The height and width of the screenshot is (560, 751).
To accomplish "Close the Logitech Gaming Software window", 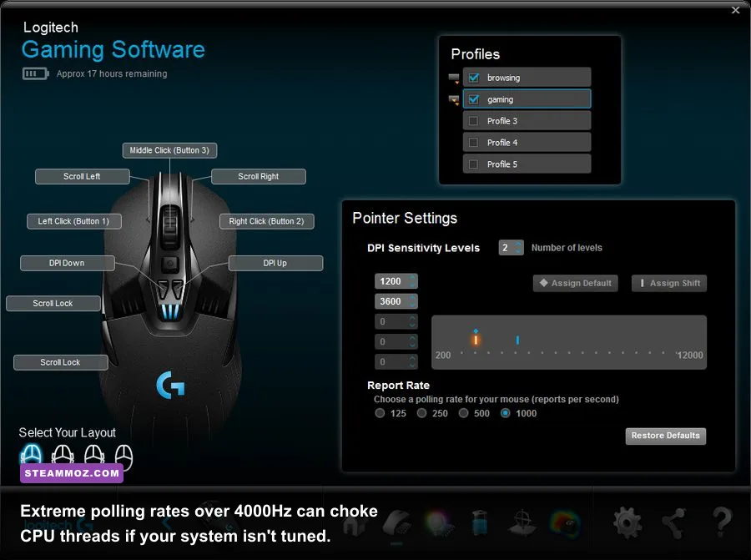I will click(x=736, y=10).
